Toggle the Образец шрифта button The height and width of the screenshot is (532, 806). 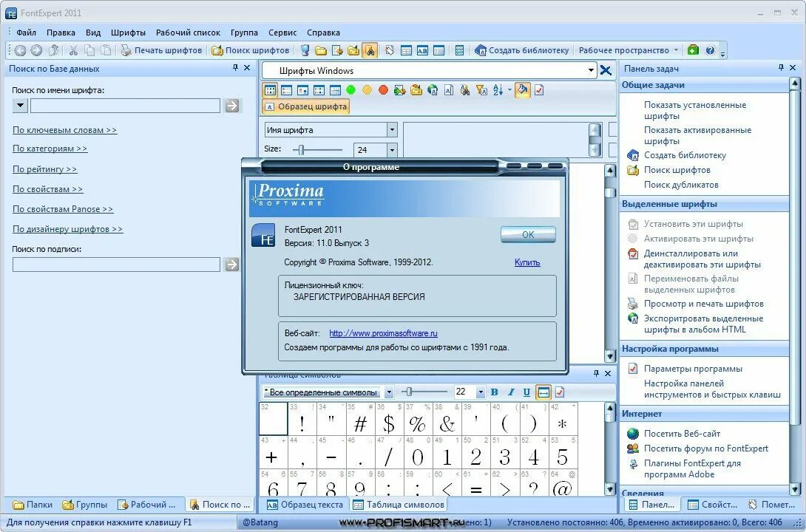click(306, 107)
